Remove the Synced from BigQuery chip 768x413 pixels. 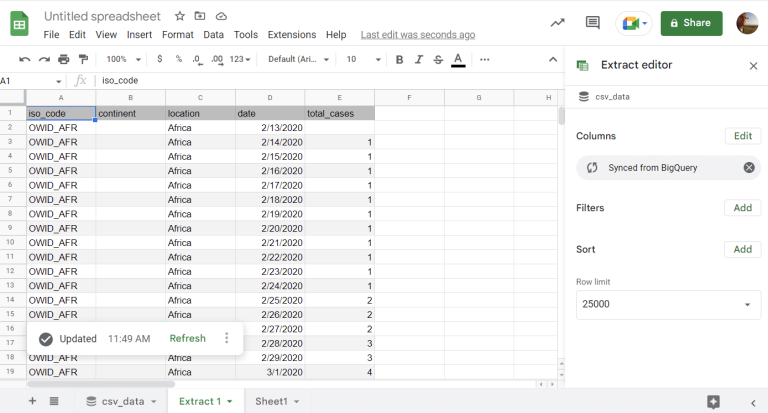coord(749,168)
